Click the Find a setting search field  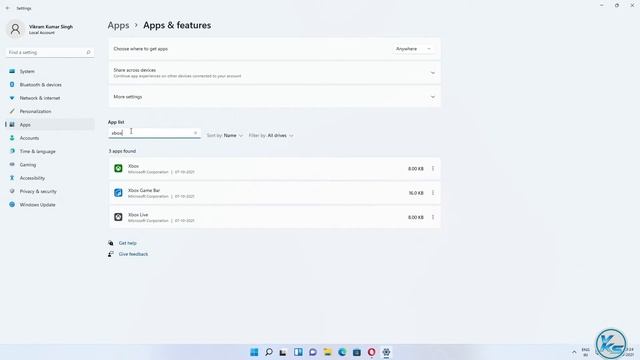point(49,53)
